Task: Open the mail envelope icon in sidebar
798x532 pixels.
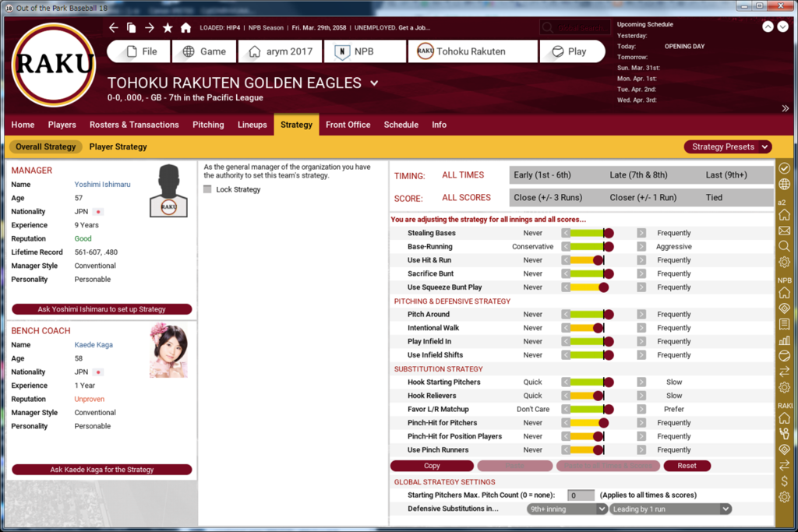Action: coord(784,231)
